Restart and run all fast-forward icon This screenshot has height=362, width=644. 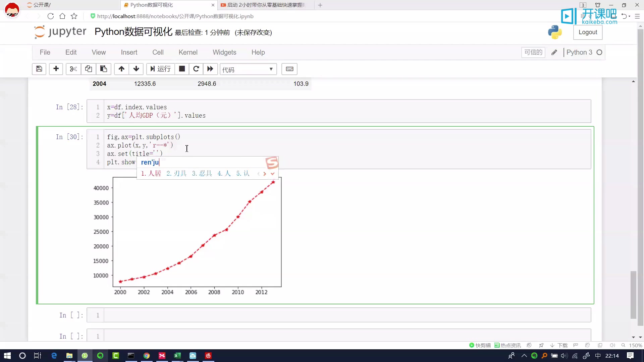coord(210,69)
